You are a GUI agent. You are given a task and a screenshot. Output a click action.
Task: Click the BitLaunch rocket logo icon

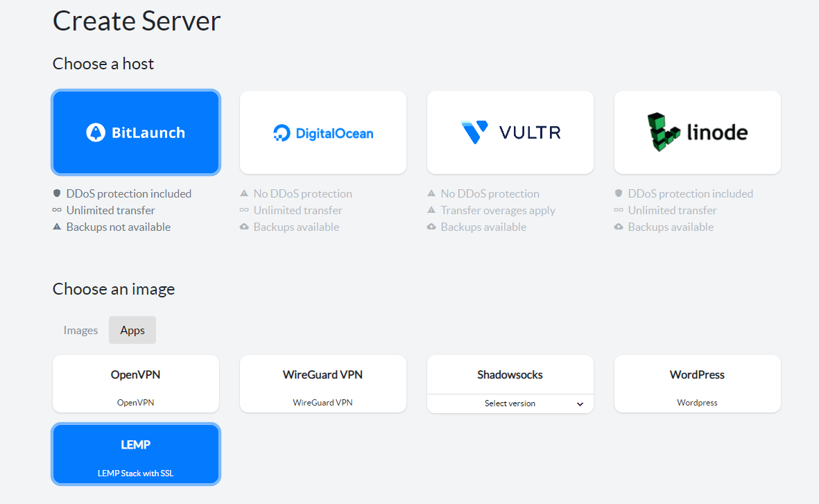pos(96,132)
